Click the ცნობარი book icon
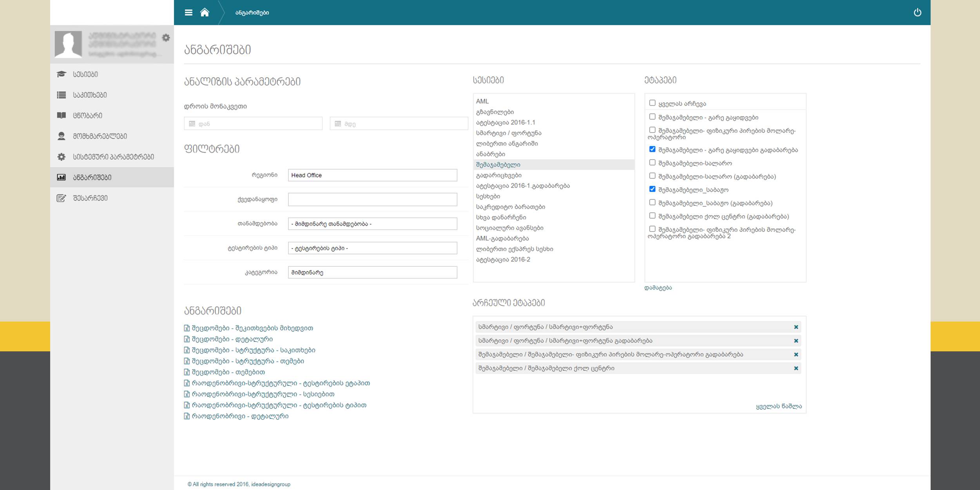Viewport: 980px width, 490px height. tap(62, 116)
